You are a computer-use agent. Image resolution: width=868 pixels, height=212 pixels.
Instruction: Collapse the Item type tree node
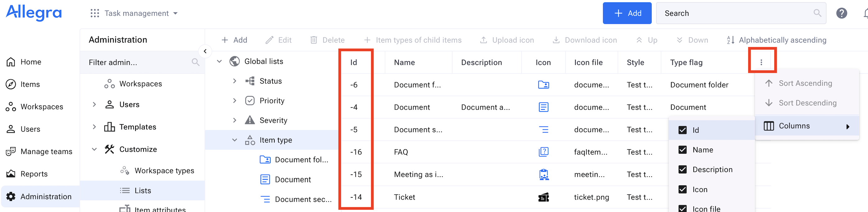235,140
